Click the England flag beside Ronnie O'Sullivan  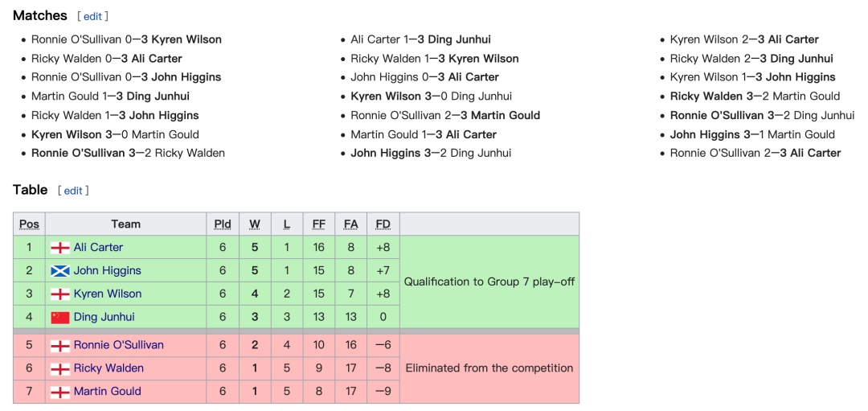(59, 346)
